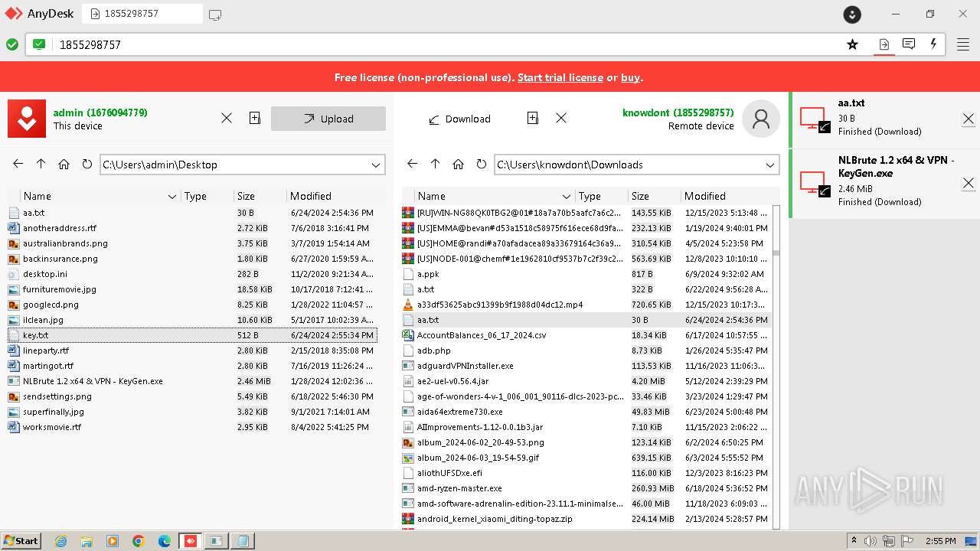Screen dimensions: 980x551
Task: Delete selected item in local pane
Action: tap(227, 118)
